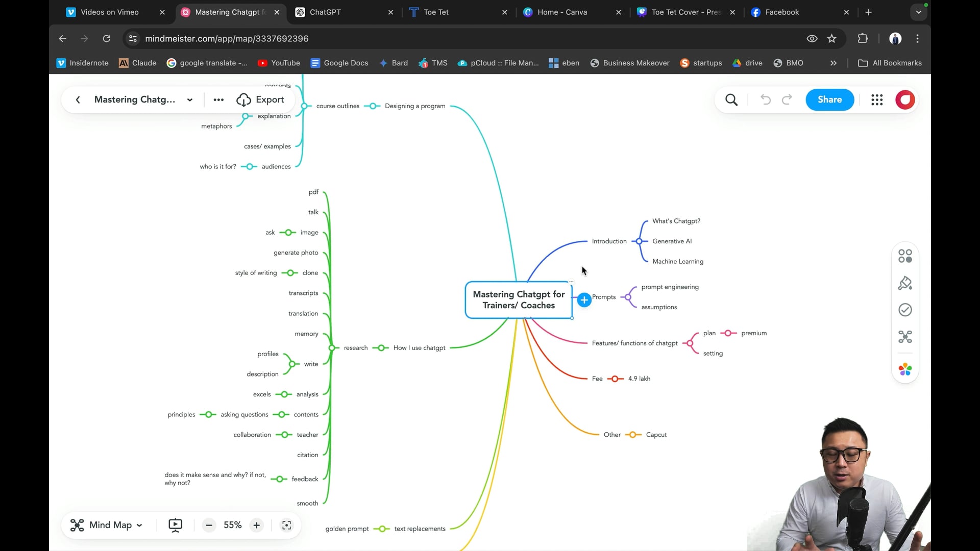This screenshot has height=551, width=980.
Task: Open the map title dropdown arrow
Action: tap(190, 100)
